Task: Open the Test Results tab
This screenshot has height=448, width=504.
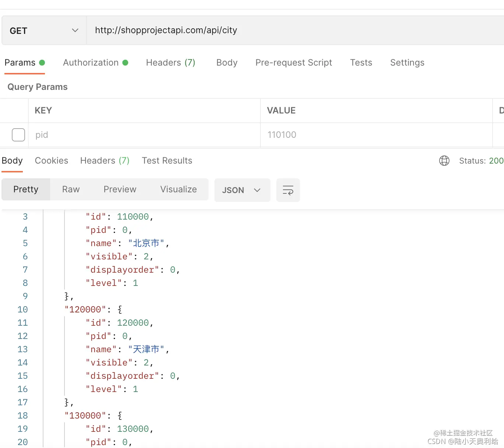Action: point(167,161)
